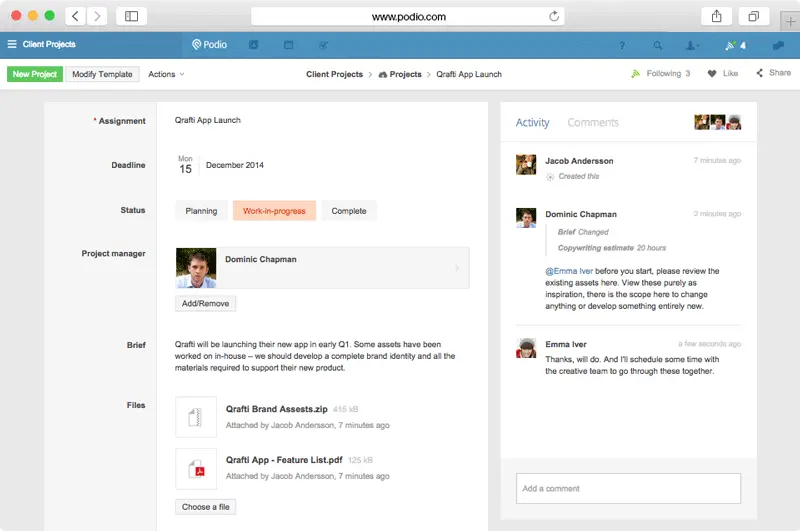Select the Activity tab
This screenshot has height=531, width=800.
click(x=532, y=123)
